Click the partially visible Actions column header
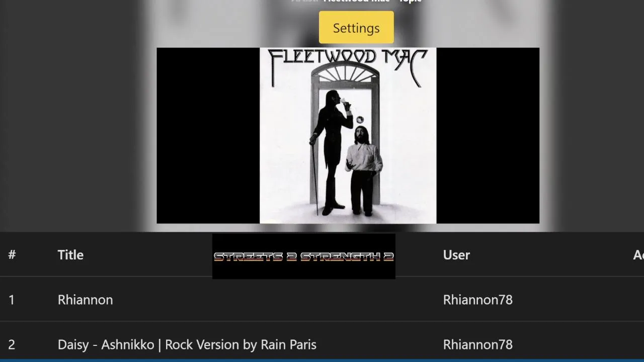The width and height of the screenshot is (644, 362). 638,255
